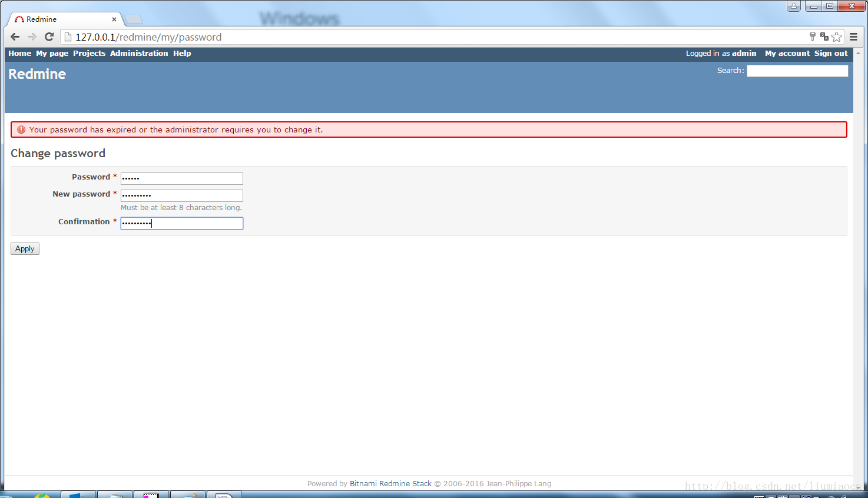
Task: Go to Home in Redmine top menu
Action: (x=19, y=54)
